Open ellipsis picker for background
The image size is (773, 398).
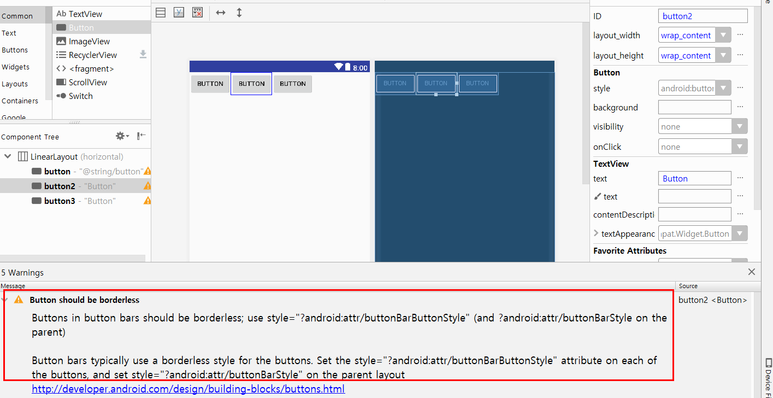(740, 107)
